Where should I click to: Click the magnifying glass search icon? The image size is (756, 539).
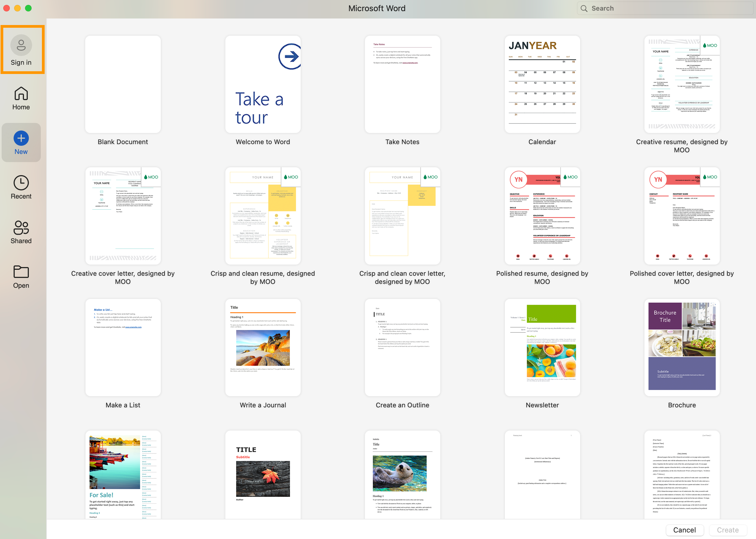coord(584,8)
